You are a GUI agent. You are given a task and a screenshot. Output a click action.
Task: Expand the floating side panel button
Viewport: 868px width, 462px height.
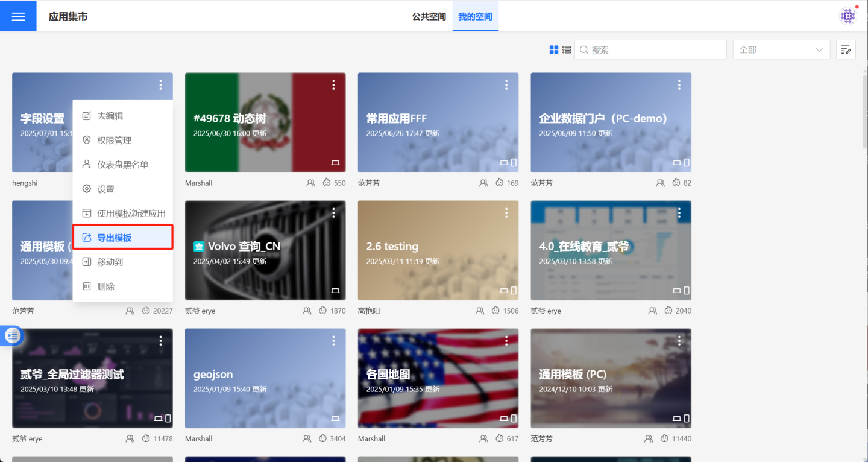click(13, 335)
